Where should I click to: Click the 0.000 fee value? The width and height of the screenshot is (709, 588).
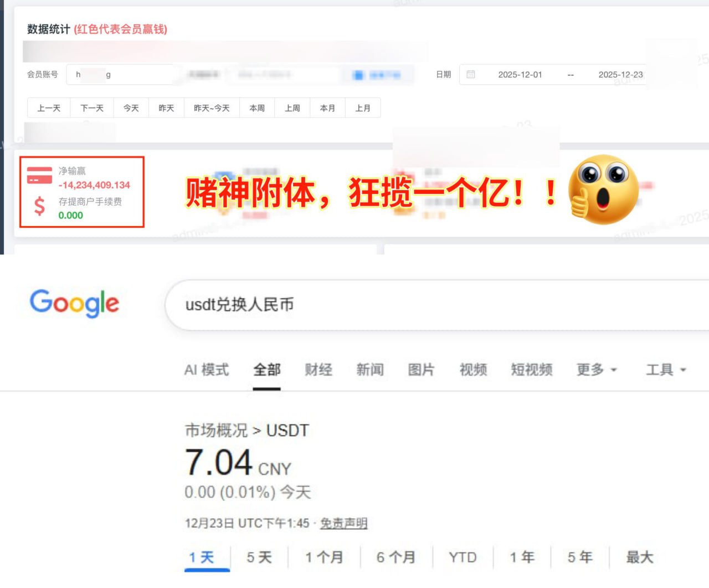click(71, 216)
